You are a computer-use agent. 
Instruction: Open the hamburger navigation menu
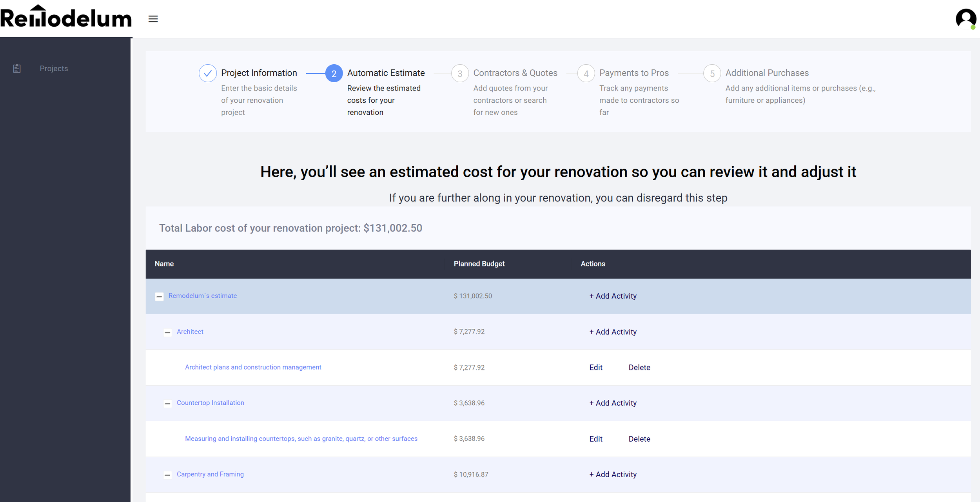point(153,18)
